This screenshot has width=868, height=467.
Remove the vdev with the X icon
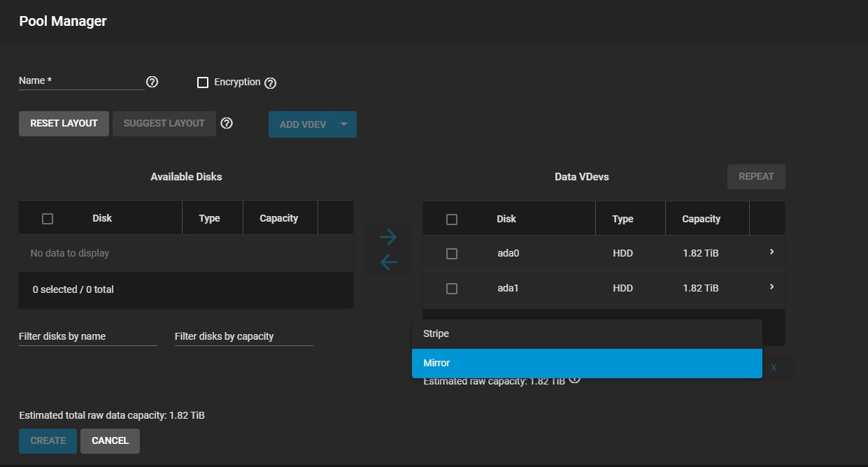click(x=774, y=368)
